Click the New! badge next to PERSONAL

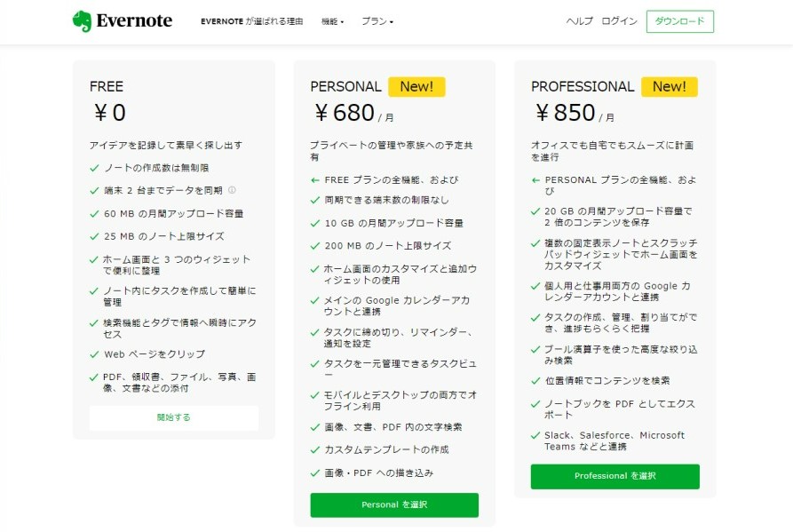point(416,86)
